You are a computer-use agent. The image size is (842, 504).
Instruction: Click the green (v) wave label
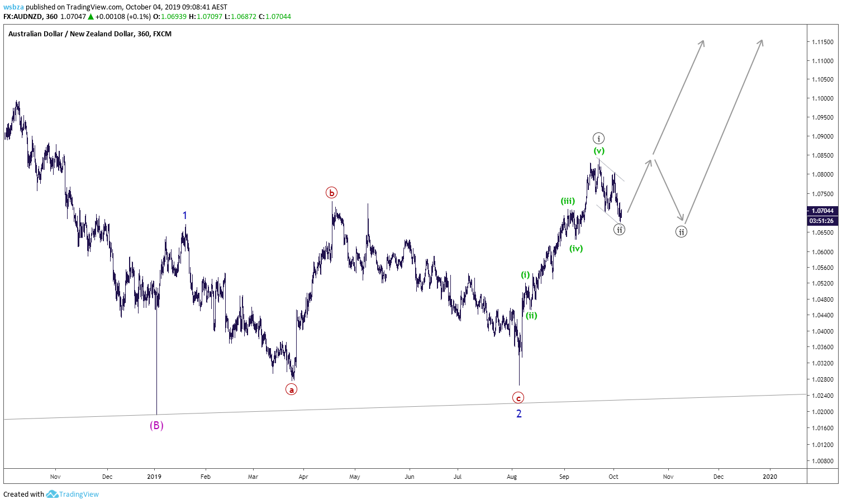click(x=599, y=151)
